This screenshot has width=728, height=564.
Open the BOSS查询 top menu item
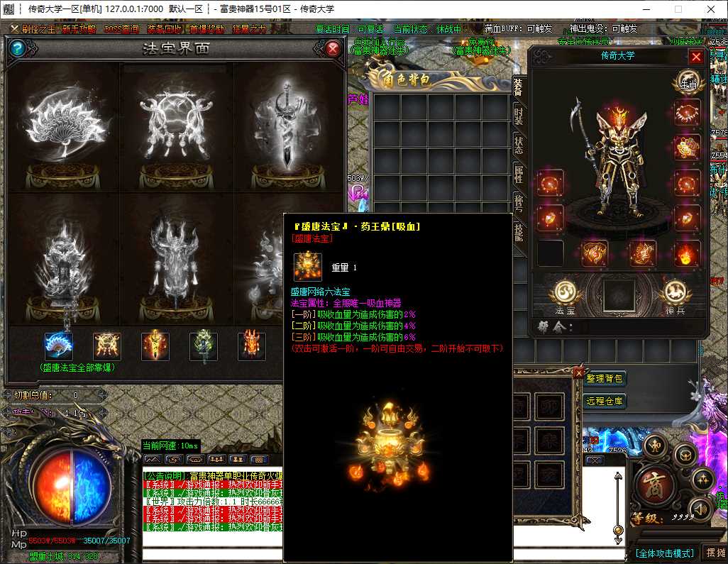(121, 29)
